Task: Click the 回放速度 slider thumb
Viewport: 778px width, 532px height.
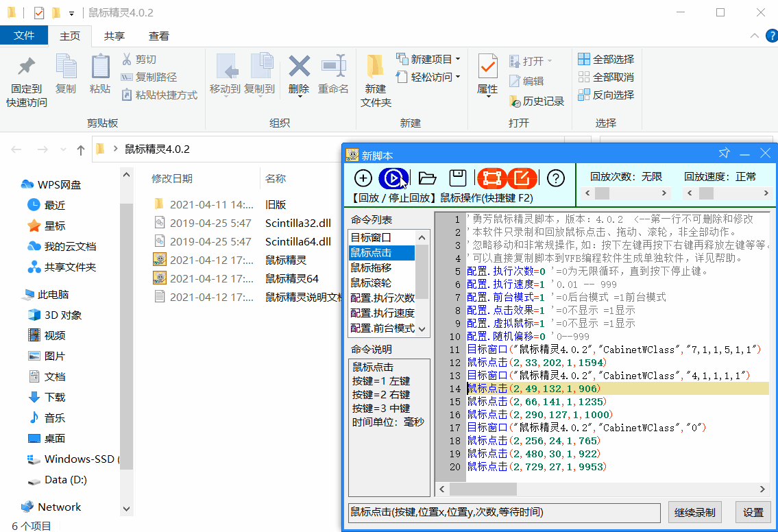Action: (706, 193)
